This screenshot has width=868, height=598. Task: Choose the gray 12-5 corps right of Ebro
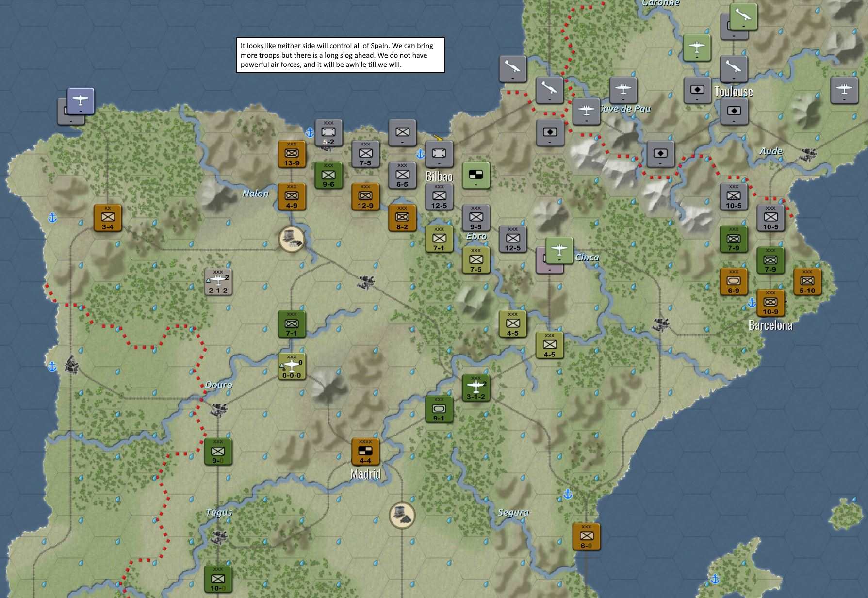pos(513,239)
